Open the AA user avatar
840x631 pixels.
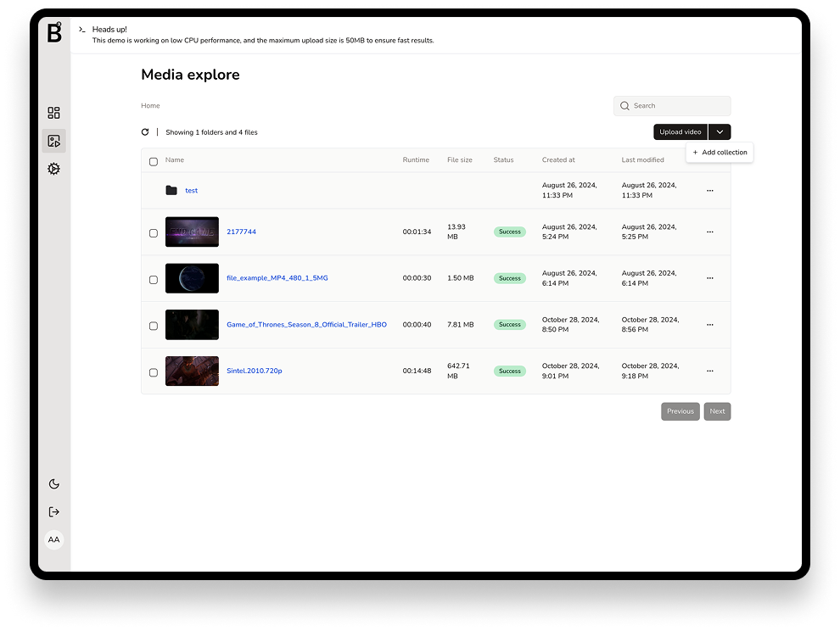pos(53,539)
